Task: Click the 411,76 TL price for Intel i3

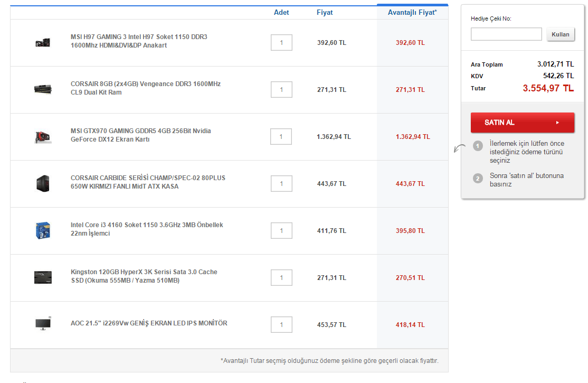Action: (331, 230)
